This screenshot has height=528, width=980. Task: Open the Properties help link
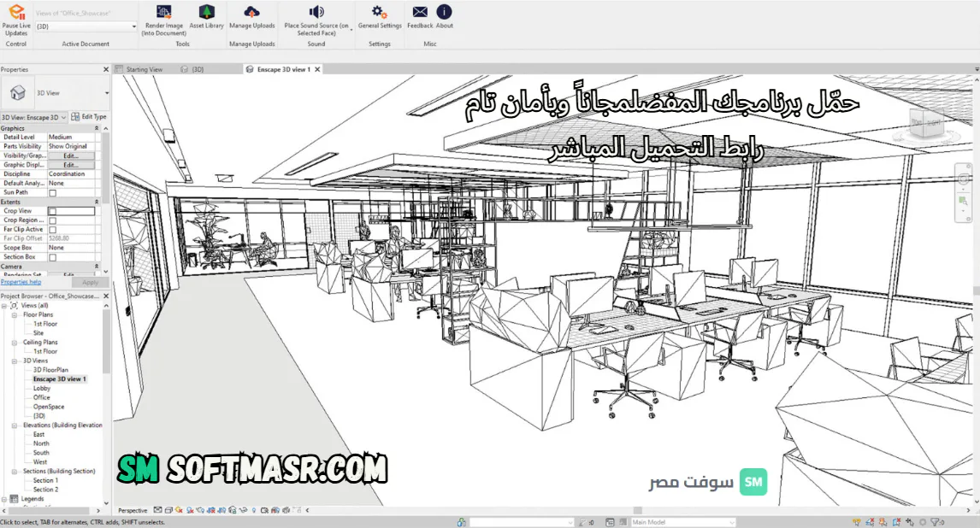coord(21,282)
